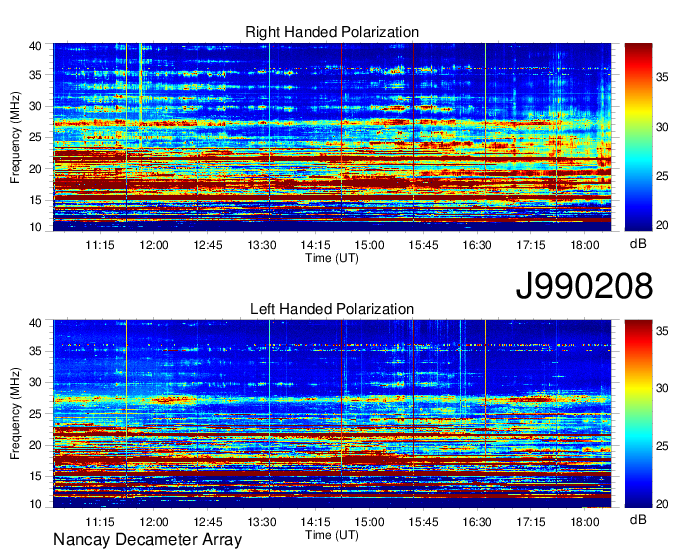Click 20 dB tick on Left Handed colorbar
This screenshot has width=680, height=552.
(662, 503)
